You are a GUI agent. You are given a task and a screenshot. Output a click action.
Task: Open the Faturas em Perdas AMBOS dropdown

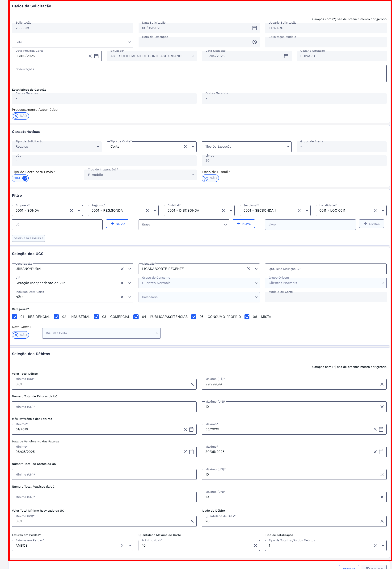click(x=129, y=545)
